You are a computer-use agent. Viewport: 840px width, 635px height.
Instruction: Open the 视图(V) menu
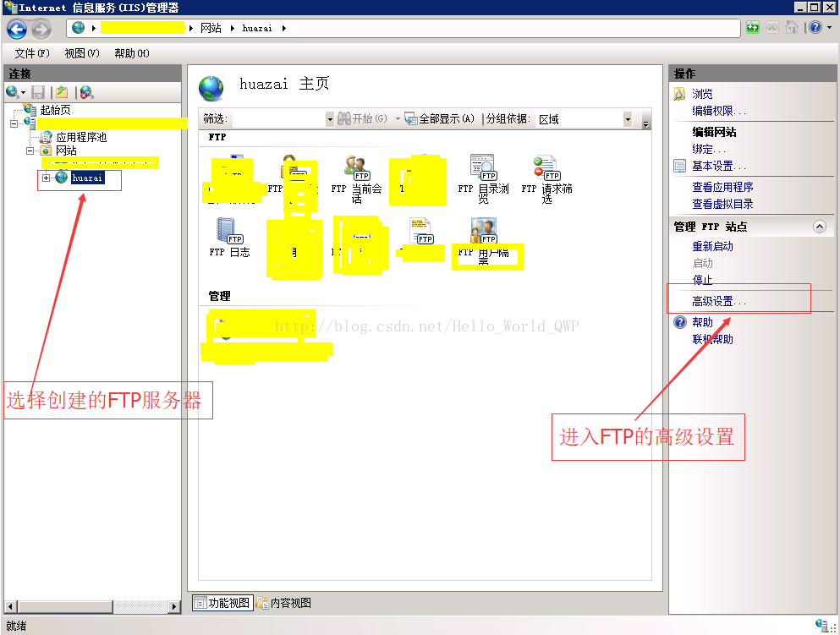[x=82, y=53]
